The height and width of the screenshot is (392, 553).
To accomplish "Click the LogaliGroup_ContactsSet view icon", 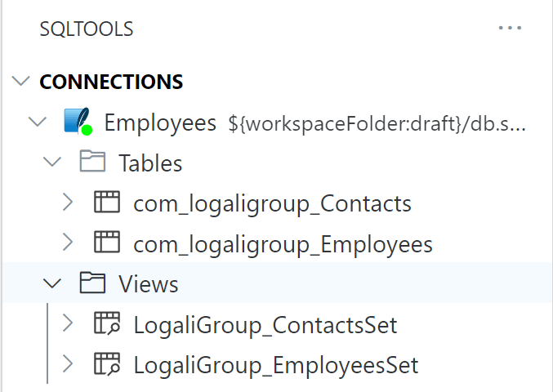I will 107,323.
